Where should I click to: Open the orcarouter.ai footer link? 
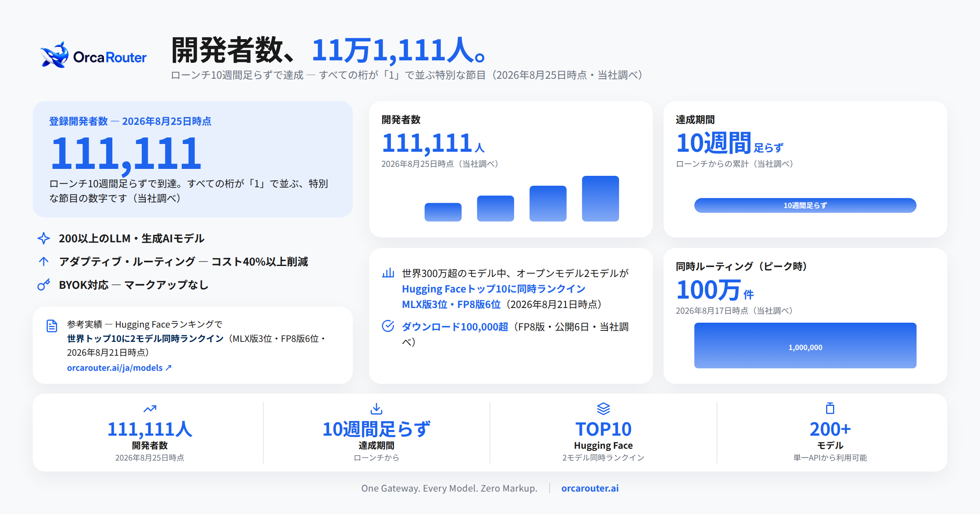coord(590,488)
